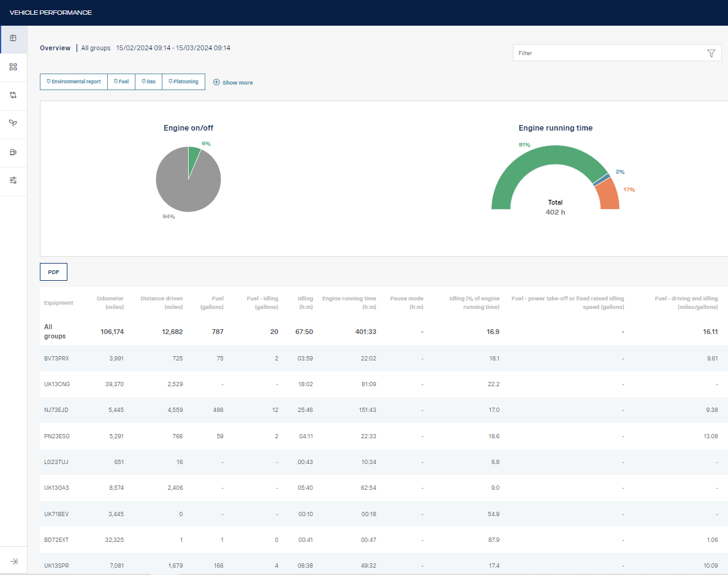Sort by Fuel (gallons) column header

click(211, 303)
